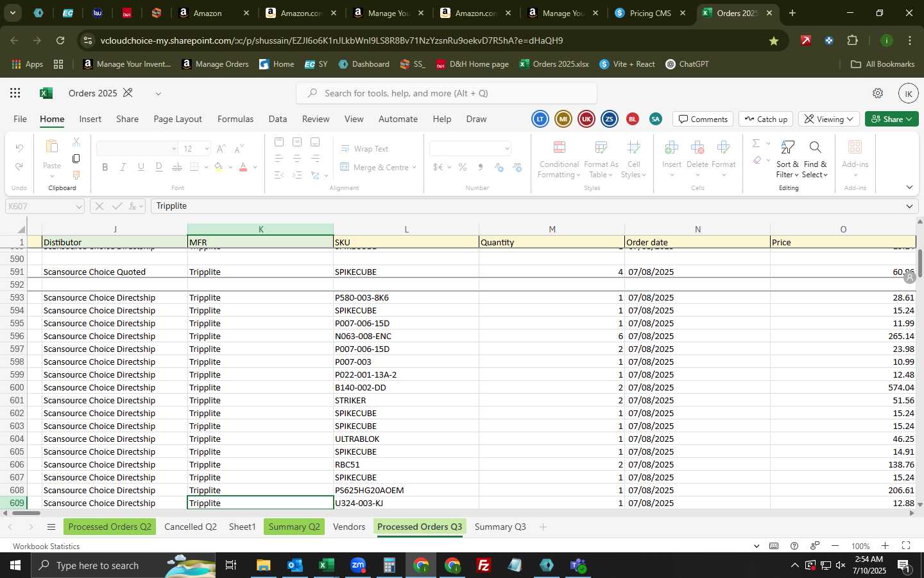
Task: Expand the formula bar chevron
Action: (909, 206)
